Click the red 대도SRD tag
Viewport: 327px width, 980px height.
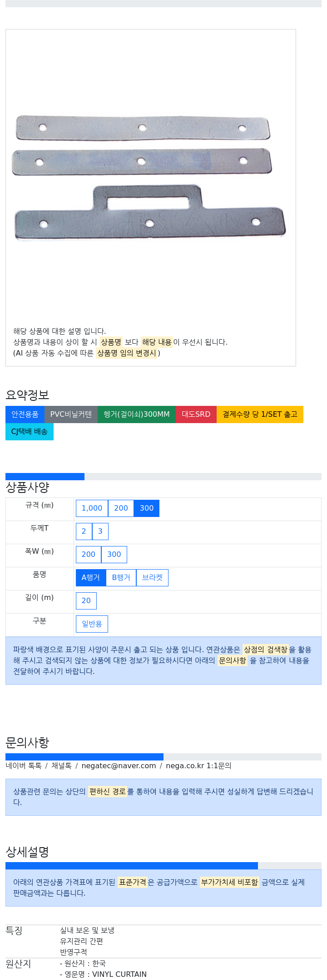click(x=196, y=414)
